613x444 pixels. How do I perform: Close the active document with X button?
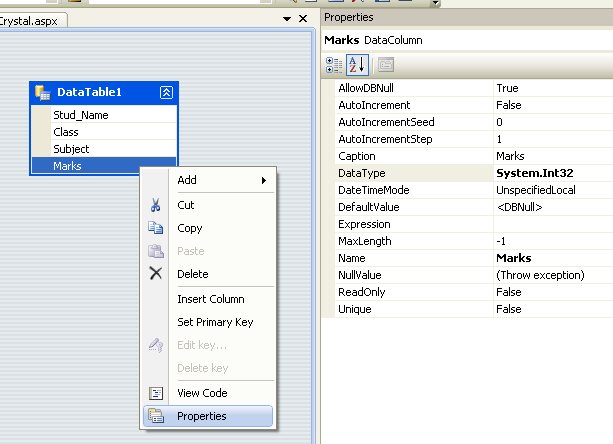point(304,20)
